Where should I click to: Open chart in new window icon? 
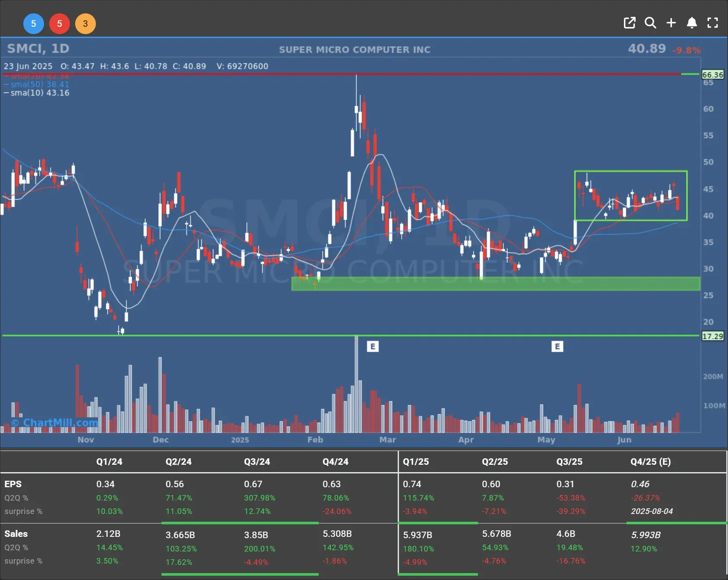pos(630,23)
